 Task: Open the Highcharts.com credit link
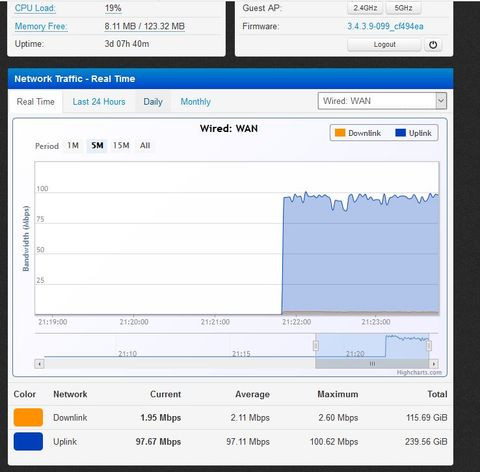[419, 372]
